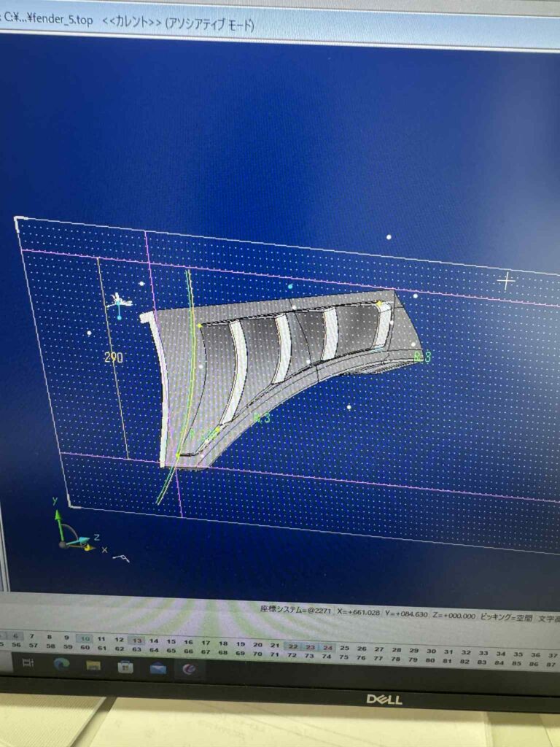Toggle layer 22 in the layer bar

click(x=292, y=646)
